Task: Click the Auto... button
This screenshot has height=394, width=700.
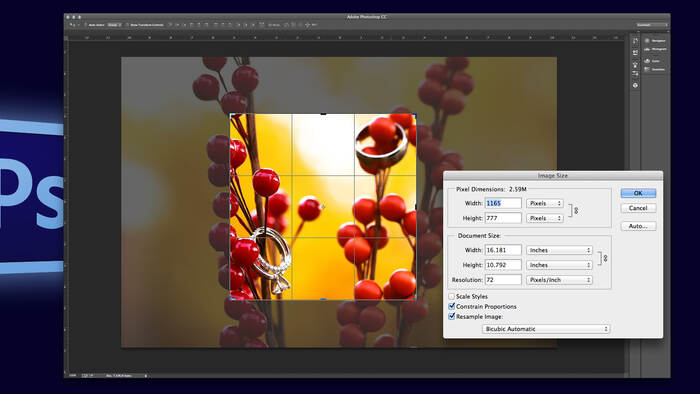Action: pos(638,226)
